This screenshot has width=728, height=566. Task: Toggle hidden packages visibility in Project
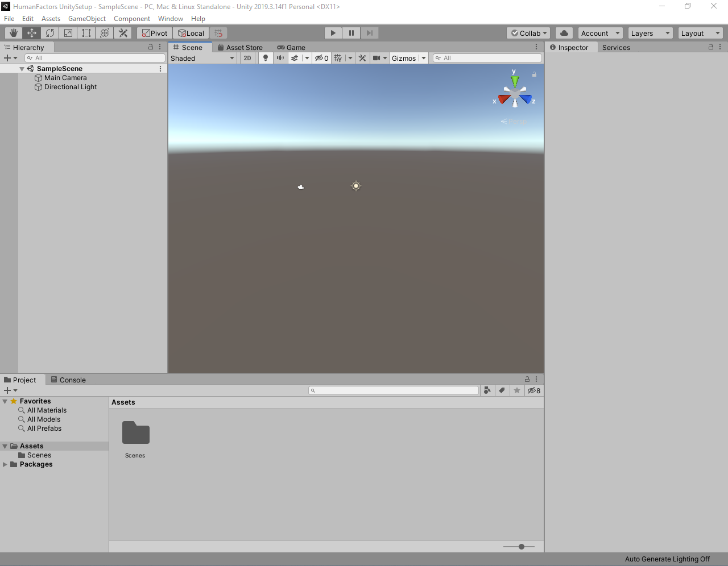coord(534,390)
